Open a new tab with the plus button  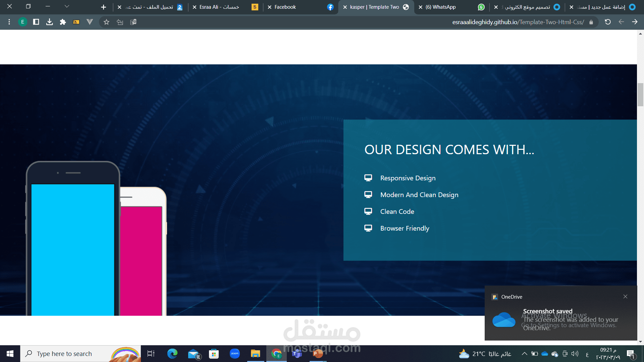(104, 7)
